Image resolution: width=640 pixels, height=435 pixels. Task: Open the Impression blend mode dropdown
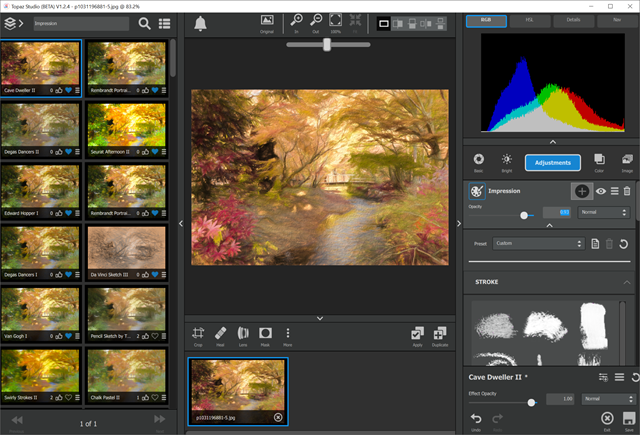[x=603, y=212]
